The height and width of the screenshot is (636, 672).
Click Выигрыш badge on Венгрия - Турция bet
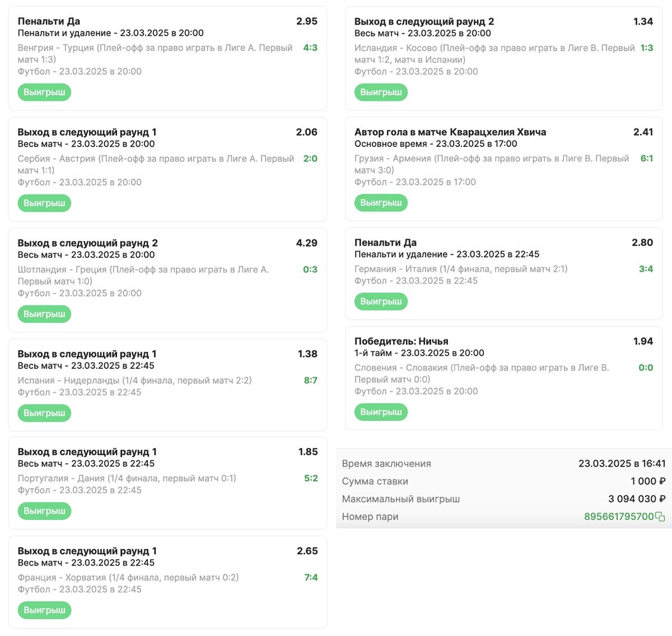pos(44,92)
